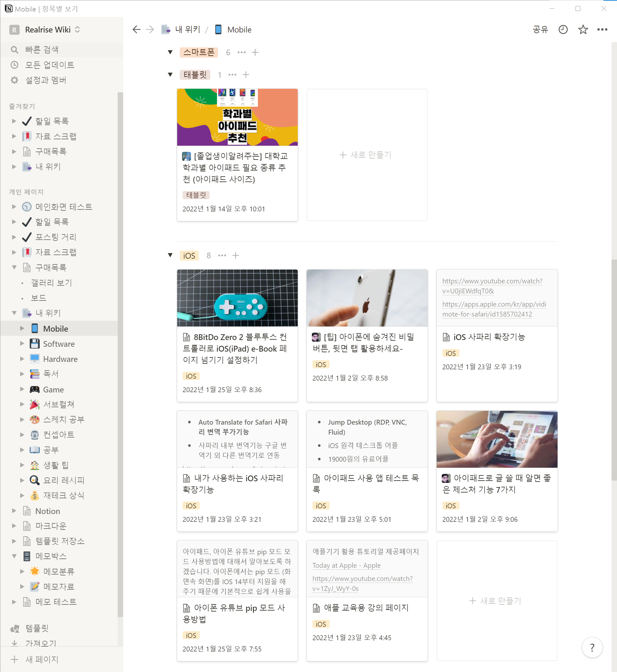Open 메모분류 page in sidebar
The image size is (617, 672).
[x=59, y=571]
